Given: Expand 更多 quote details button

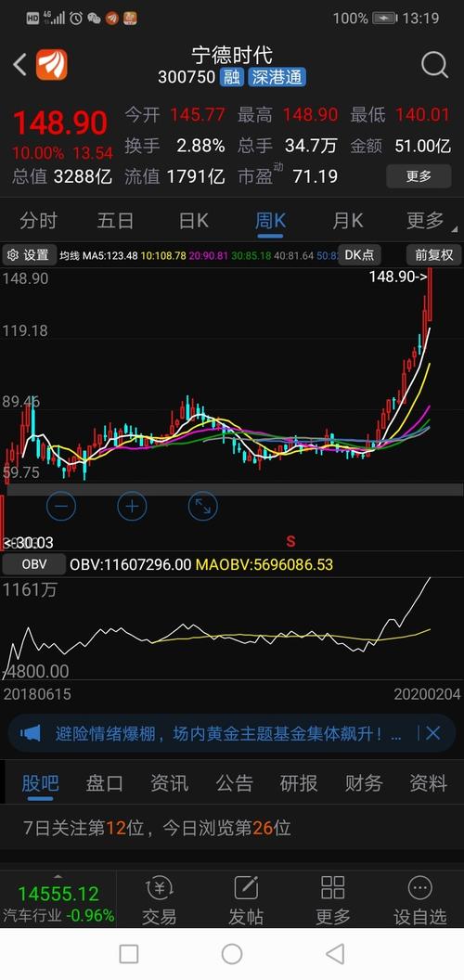Looking at the screenshot, I should coord(419,176).
